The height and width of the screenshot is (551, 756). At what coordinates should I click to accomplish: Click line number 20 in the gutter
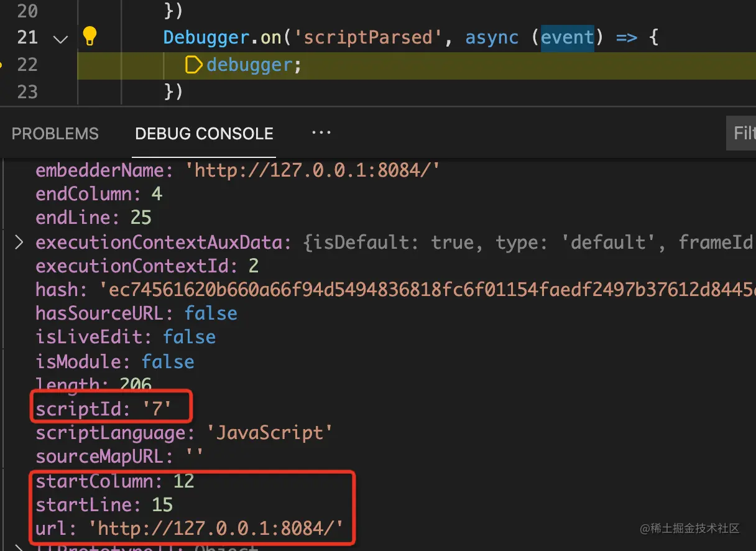tap(27, 11)
